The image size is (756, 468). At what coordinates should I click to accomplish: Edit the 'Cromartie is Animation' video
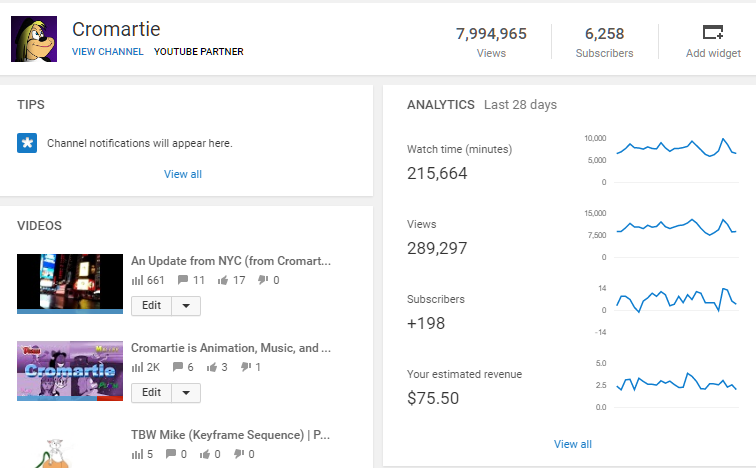(151, 393)
